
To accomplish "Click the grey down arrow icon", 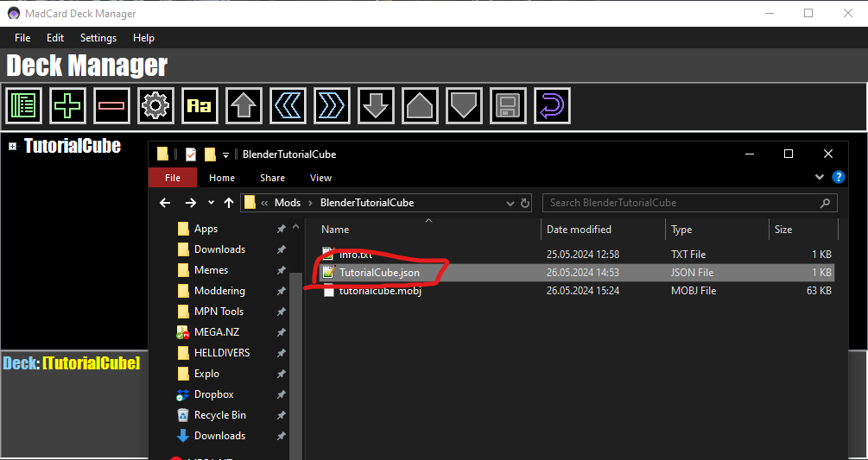I will (x=376, y=105).
